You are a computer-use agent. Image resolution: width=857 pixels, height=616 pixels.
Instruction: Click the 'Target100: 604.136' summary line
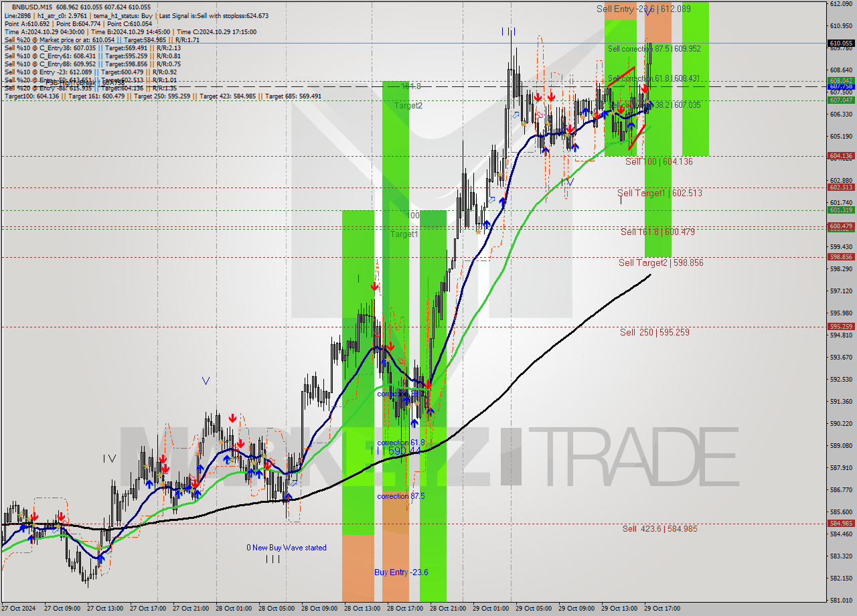163,96
